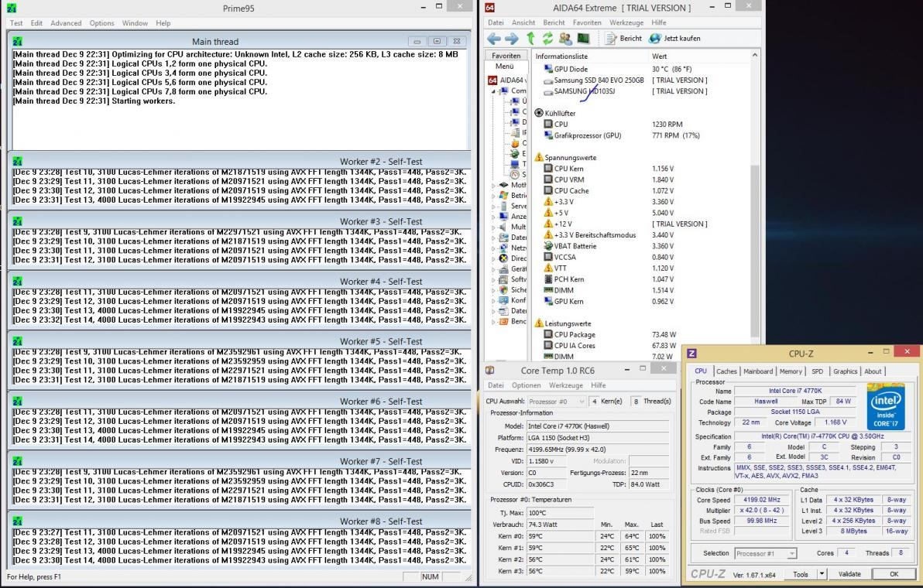Viewport: 923px width, 588px height.
Task: Expand the Multimedia tree node arrow
Action: coord(494,227)
